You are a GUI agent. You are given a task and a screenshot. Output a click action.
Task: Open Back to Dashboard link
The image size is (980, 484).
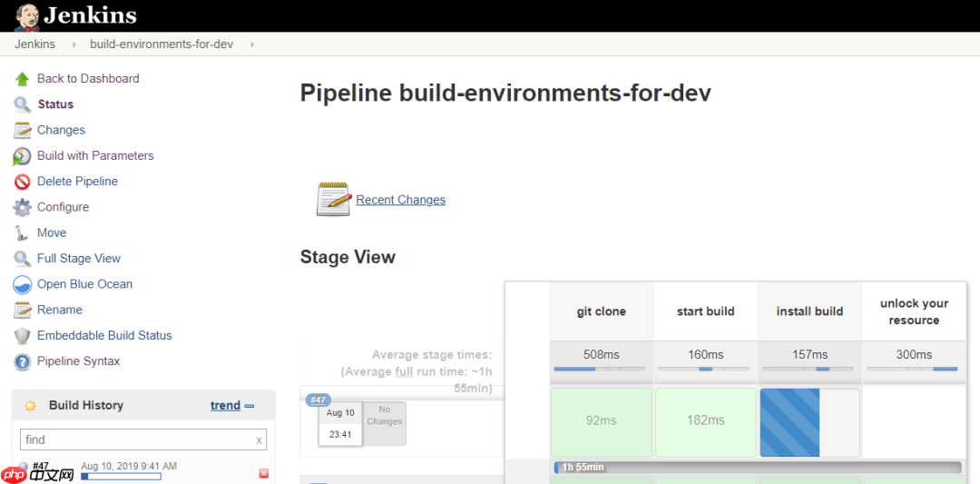click(88, 79)
